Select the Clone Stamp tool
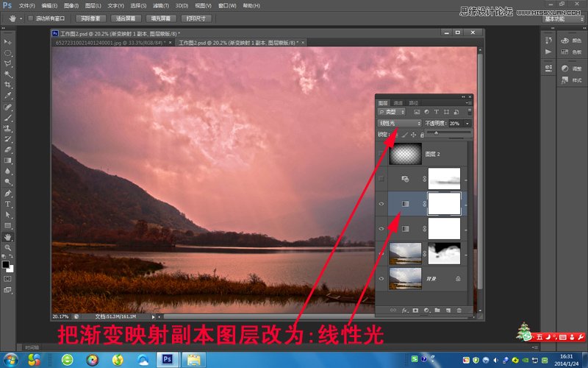Image resolution: width=588 pixels, height=368 pixels. pyautogui.click(x=7, y=128)
